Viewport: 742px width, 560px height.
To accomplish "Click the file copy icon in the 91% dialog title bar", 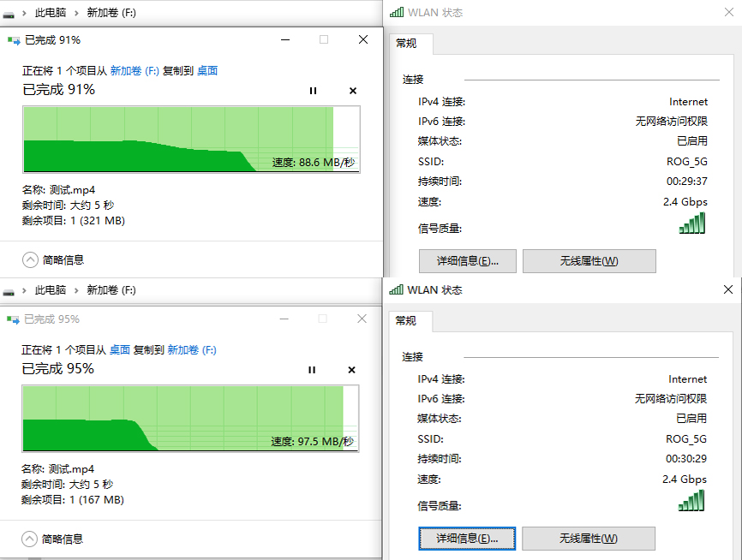I will pyautogui.click(x=15, y=39).
